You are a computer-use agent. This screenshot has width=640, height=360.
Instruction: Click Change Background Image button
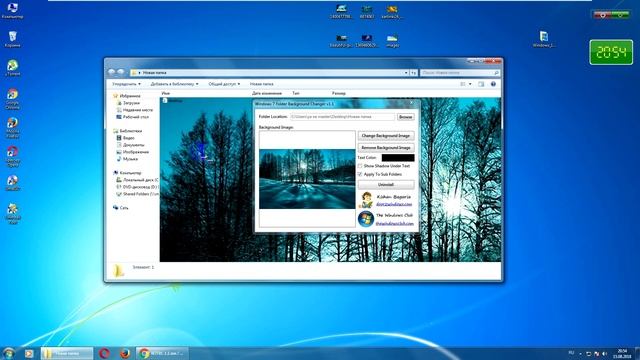coord(386,136)
